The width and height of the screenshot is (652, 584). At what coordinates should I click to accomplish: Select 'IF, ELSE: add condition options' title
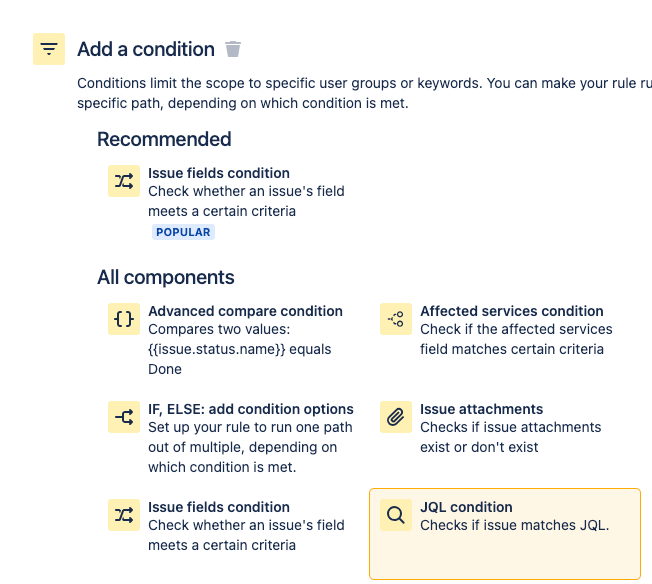coord(251,409)
